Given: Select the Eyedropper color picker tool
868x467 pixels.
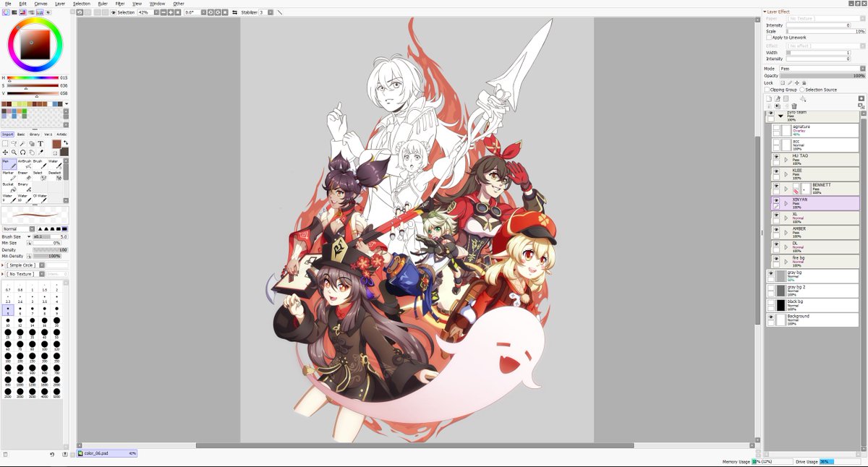Looking at the screenshot, I should [41, 153].
